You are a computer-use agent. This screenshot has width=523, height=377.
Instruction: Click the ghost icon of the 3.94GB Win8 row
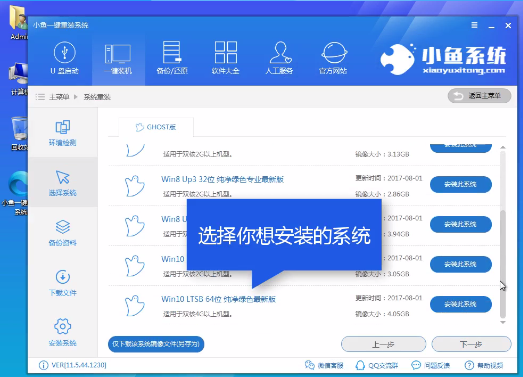pyautogui.click(x=135, y=226)
